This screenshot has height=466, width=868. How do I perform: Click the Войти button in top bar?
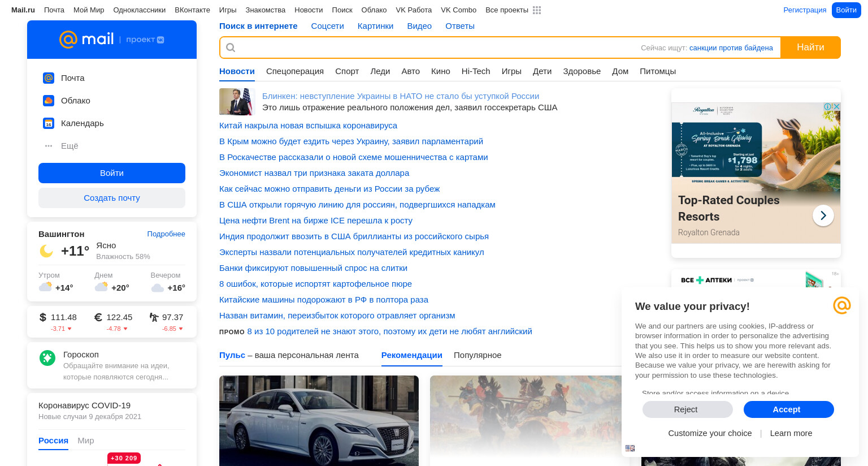847,10
